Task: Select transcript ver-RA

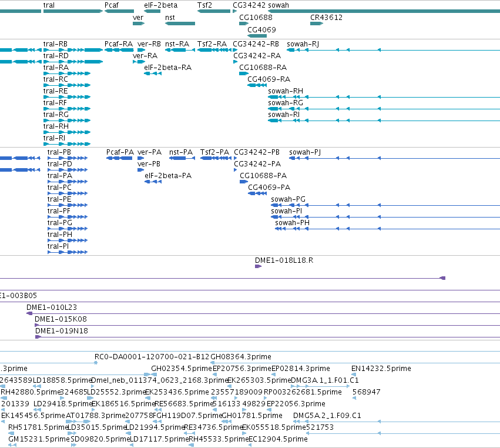Action: click(145, 56)
